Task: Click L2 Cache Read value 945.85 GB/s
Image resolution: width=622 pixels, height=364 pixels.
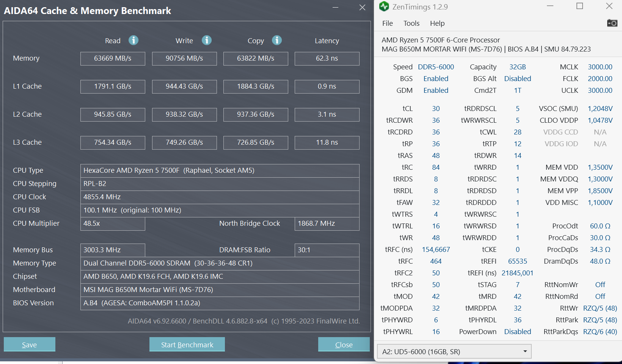Action: click(113, 115)
